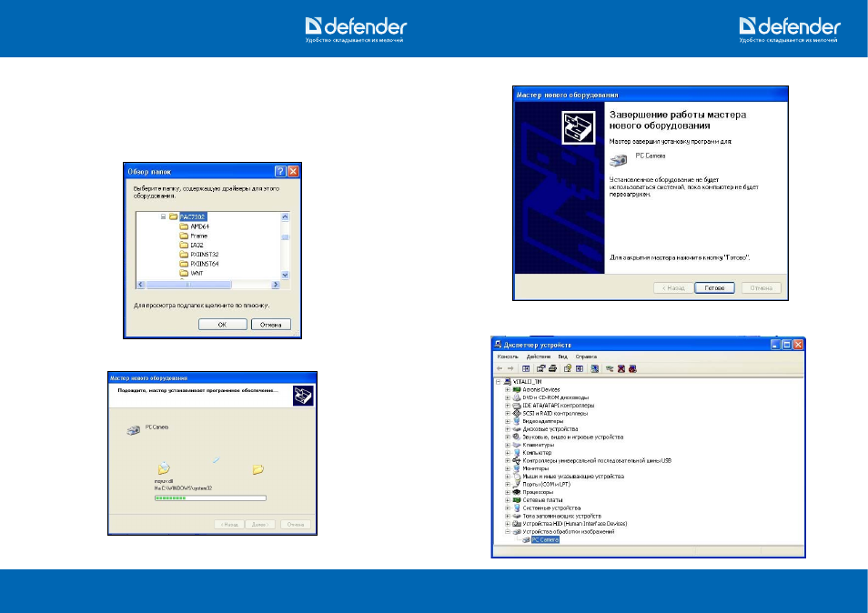Expand the IDE ATA/ATAPI контроллеры node
868x613 pixels.
pyautogui.click(x=507, y=406)
